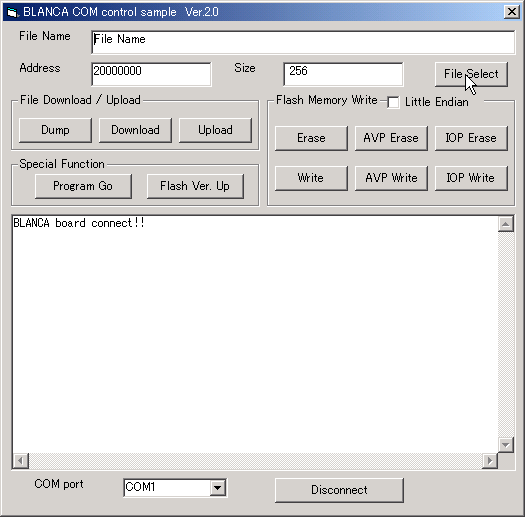525x517 pixels.
Task: Disconnect from the BLANCA board
Action: pyautogui.click(x=339, y=490)
